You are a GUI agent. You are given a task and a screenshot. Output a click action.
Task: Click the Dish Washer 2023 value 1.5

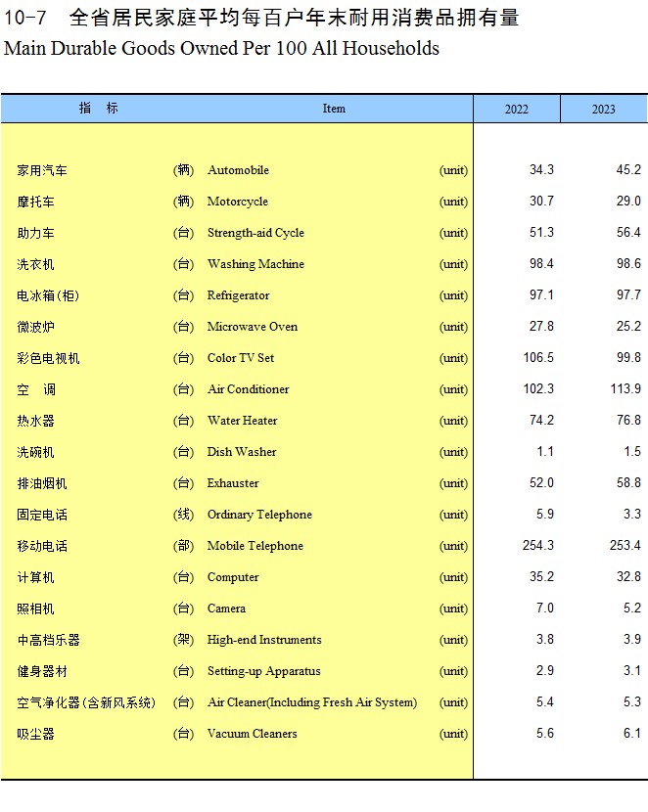coord(632,451)
